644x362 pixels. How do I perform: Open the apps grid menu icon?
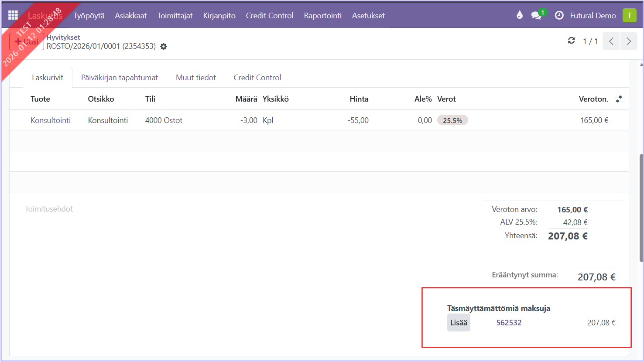(13, 15)
